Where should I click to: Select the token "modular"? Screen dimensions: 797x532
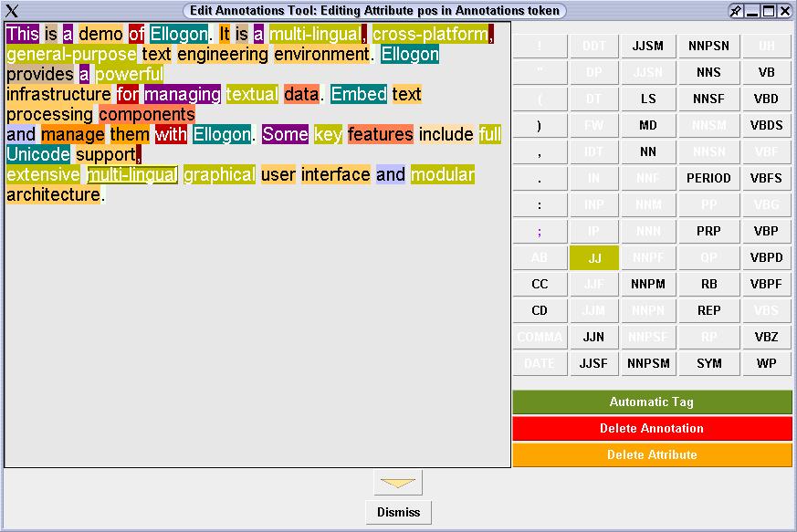(442, 174)
